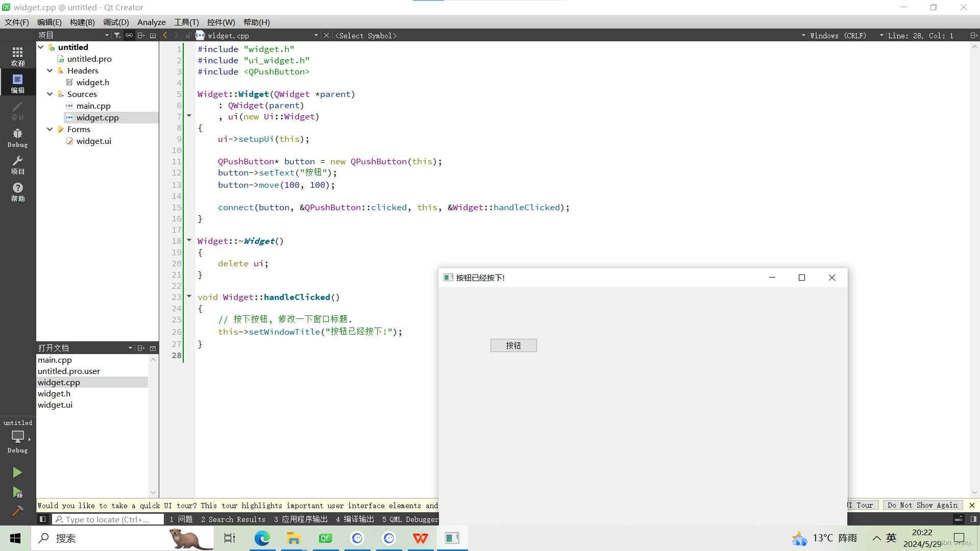Collapse the Sources folder in tree
This screenshot has width=980, height=551.
[x=50, y=94]
